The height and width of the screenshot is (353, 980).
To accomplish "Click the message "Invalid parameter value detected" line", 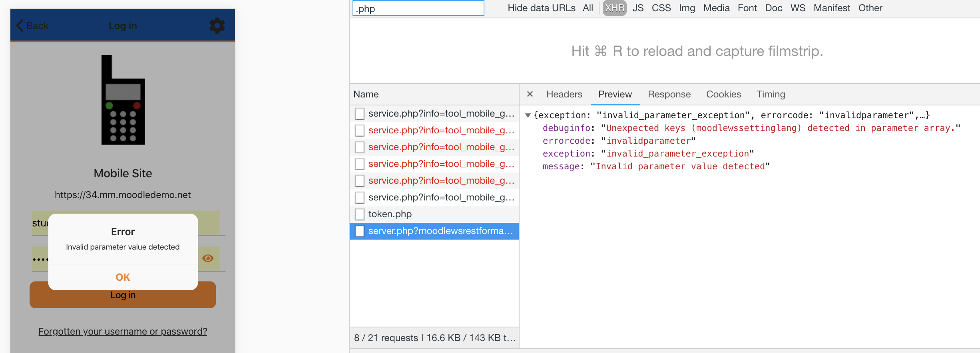I will pos(656,167).
